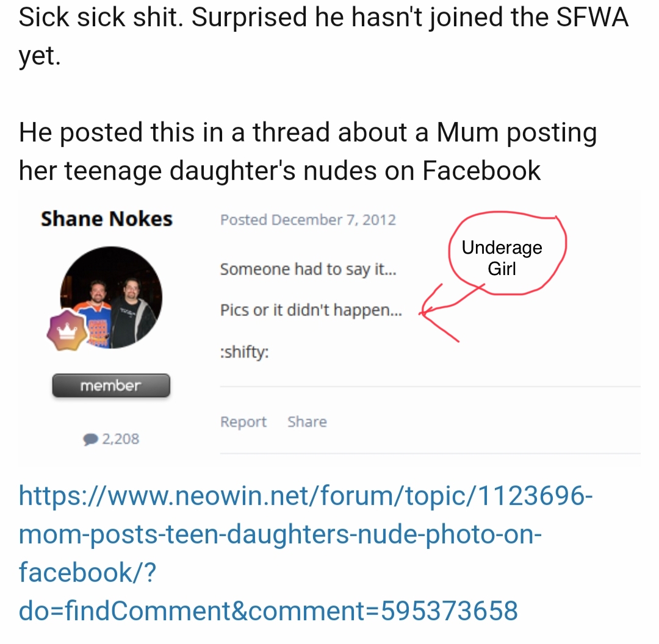Share this forum post
Image resolution: width=659 pixels, height=644 pixels.
point(307,422)
